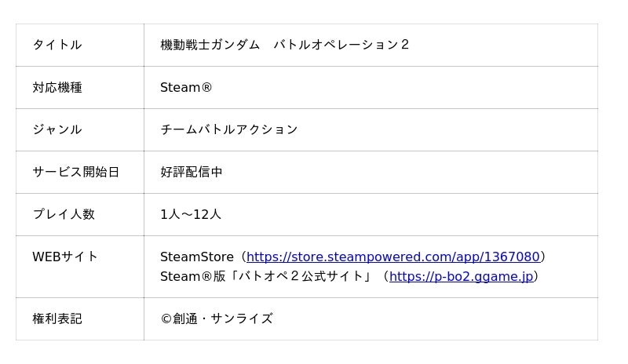This screenshot has height=364, width=628.
Task: Click the Steam® platform value
Action: click(x=186, y=87)
